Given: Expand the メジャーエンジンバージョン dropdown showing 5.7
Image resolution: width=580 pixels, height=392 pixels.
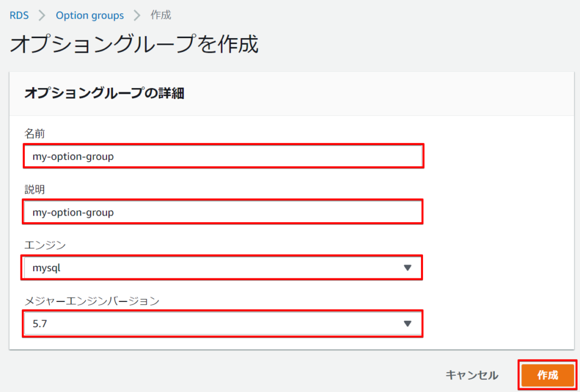Looking at the screenshot, I should point(223,324).
